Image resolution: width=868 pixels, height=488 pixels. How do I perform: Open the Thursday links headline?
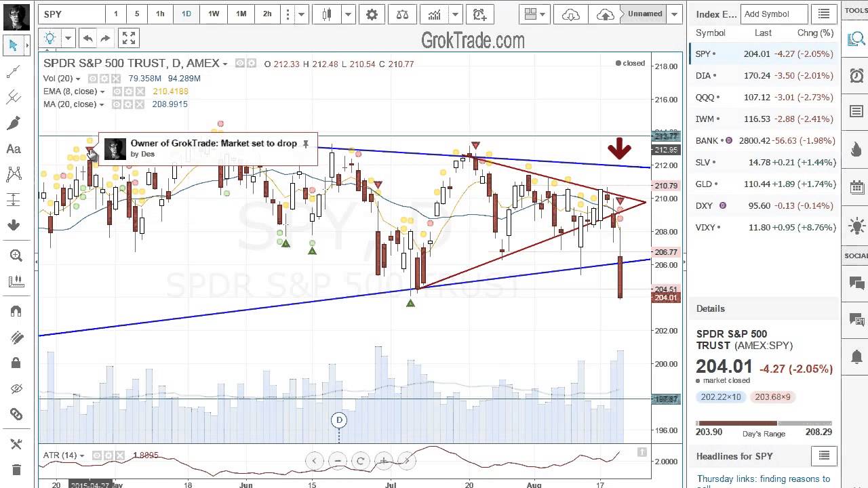tap(764, 482)
